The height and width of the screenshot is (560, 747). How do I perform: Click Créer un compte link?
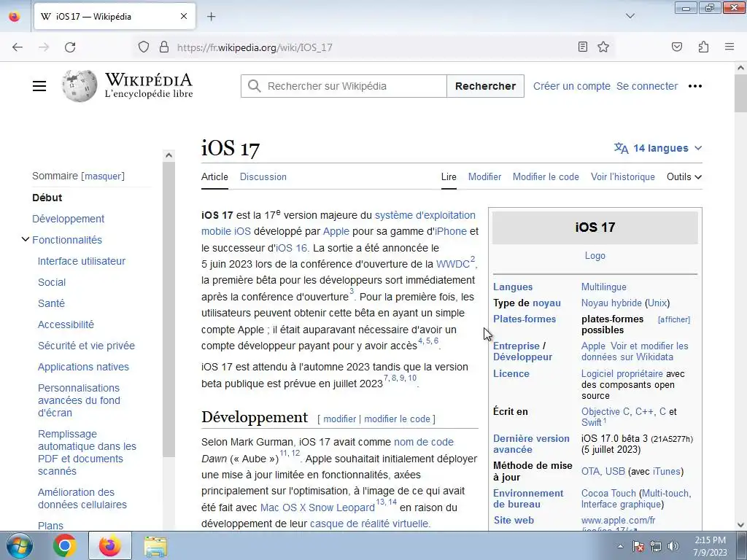tap(572, 86)
